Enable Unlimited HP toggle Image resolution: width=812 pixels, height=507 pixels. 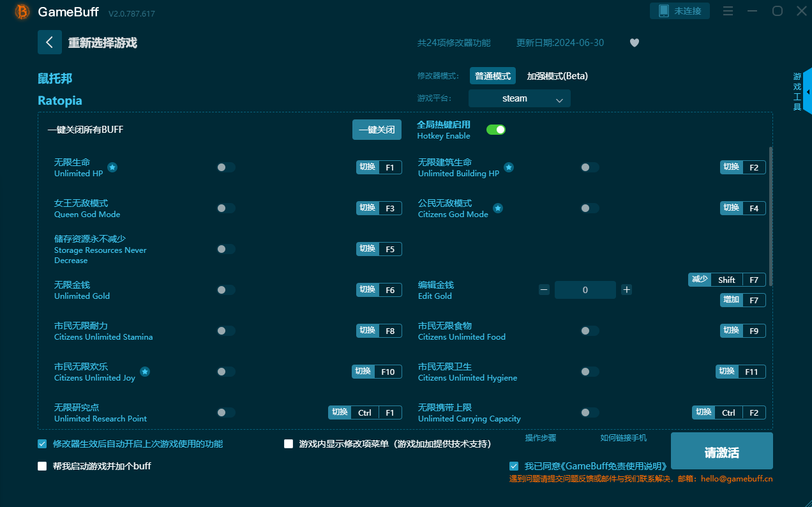coord(226,167)
